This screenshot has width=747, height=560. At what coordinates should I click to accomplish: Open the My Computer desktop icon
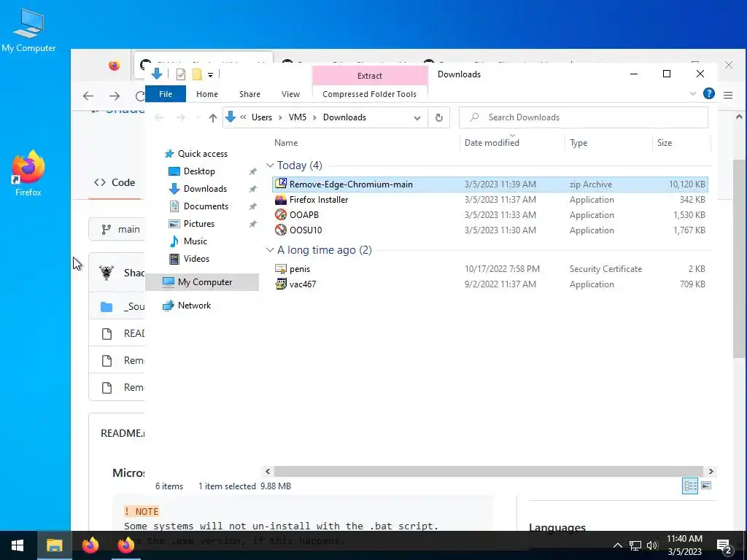[x=28, y=31]
